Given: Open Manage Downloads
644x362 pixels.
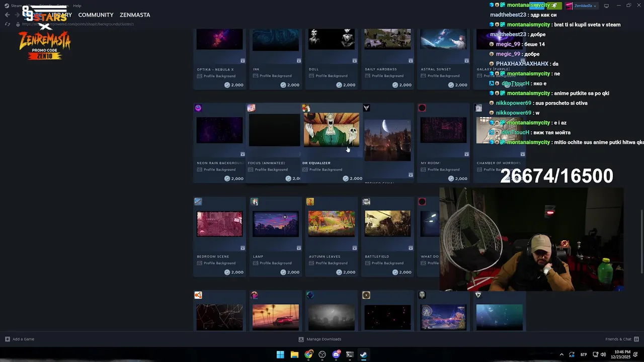Looking at the screenshot, I should pyautogui.click(x=320, y=339).
